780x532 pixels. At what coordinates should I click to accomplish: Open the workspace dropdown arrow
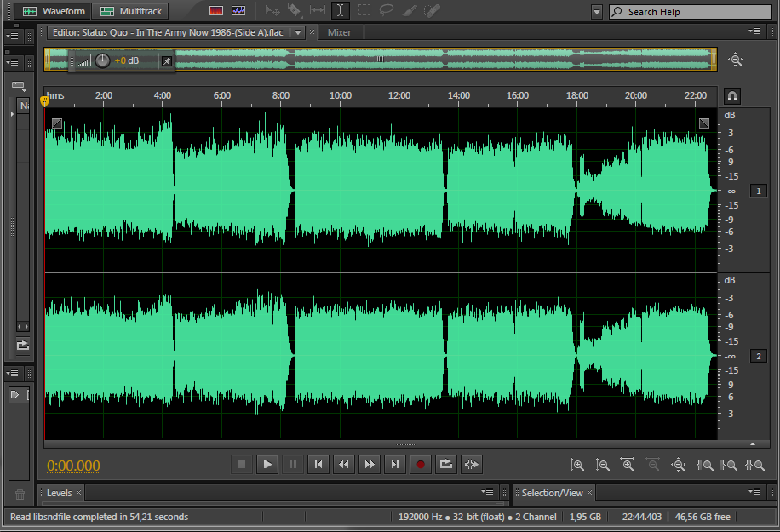click(x=597, y=12)
